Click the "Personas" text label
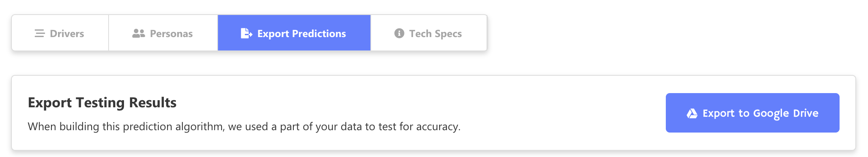The image size is (868, 157). [x=171, y=34]
